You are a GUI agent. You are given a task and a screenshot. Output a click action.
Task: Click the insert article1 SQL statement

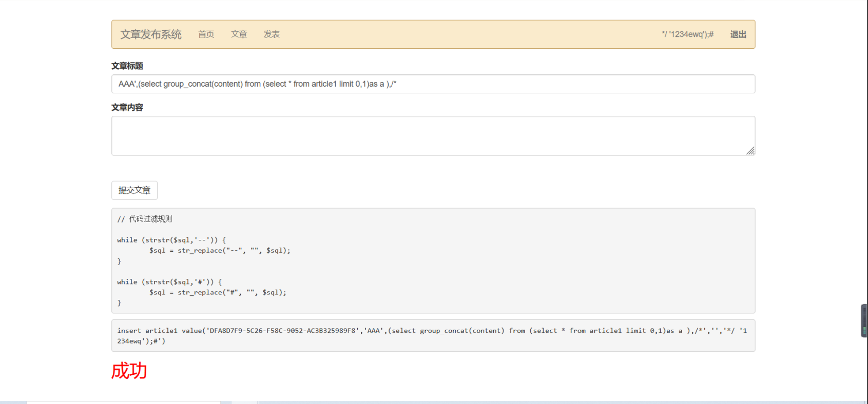(432, 336)
